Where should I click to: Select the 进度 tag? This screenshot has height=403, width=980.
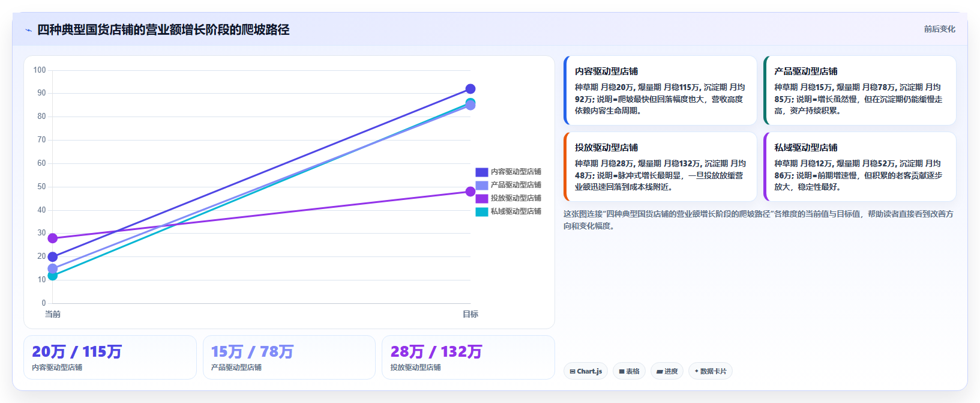[667, 371]
